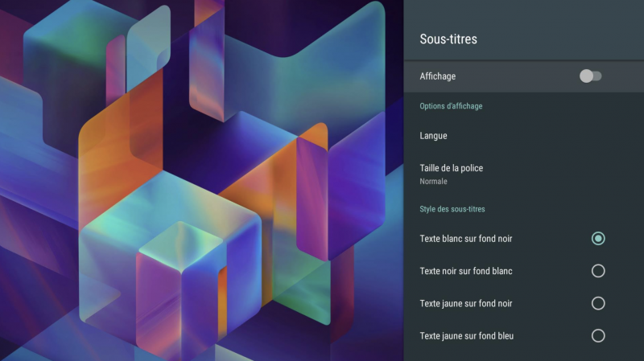Select radio button for Texte noir sur fond blanc
This screenshot has width=644, height=361.
click(598, 271)
